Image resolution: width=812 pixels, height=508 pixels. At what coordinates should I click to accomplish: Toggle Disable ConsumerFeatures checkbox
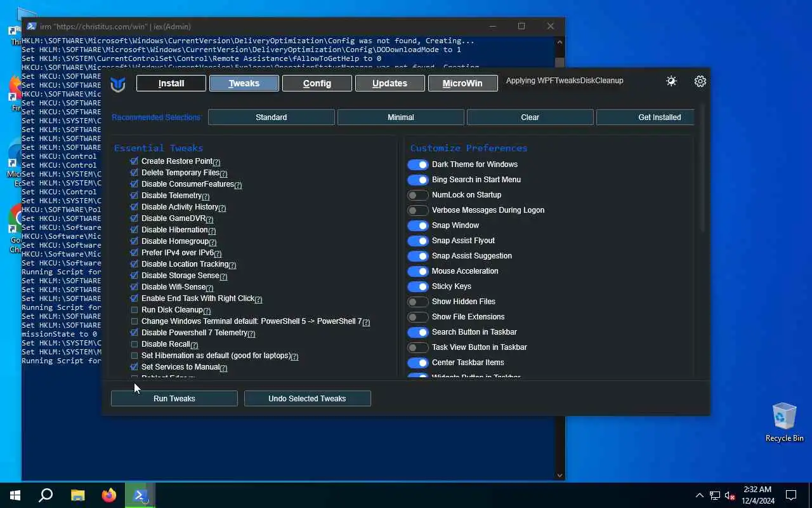134,184
